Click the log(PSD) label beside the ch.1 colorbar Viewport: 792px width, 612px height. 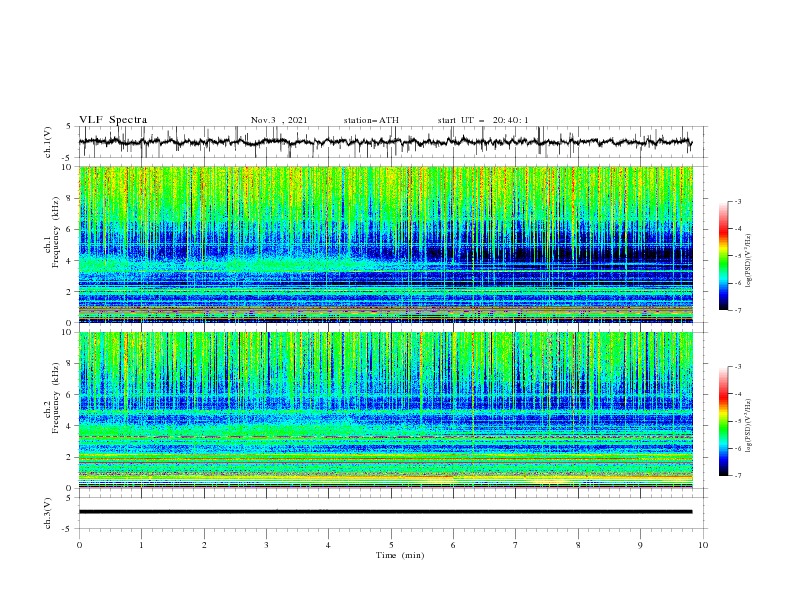point(748,261)
